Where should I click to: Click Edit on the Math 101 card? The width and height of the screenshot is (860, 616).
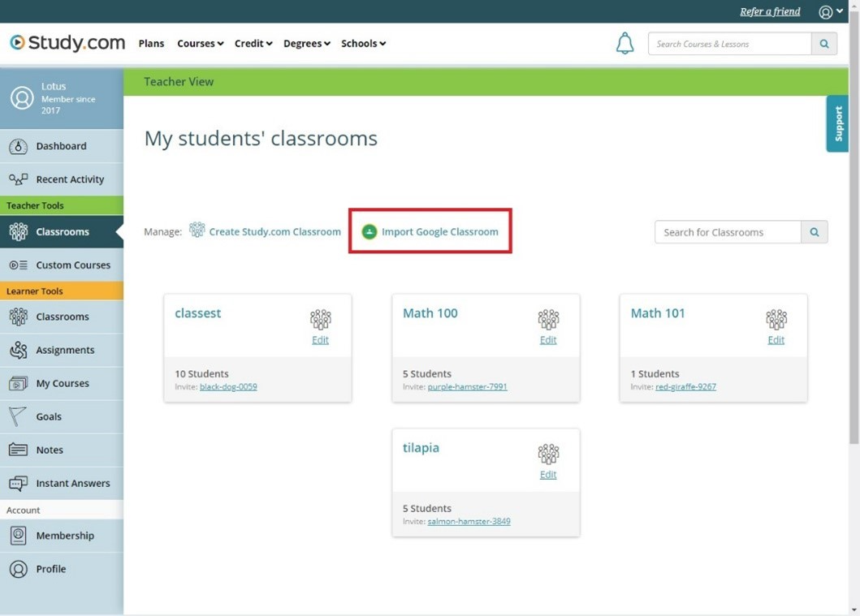[x=776, y=340]
